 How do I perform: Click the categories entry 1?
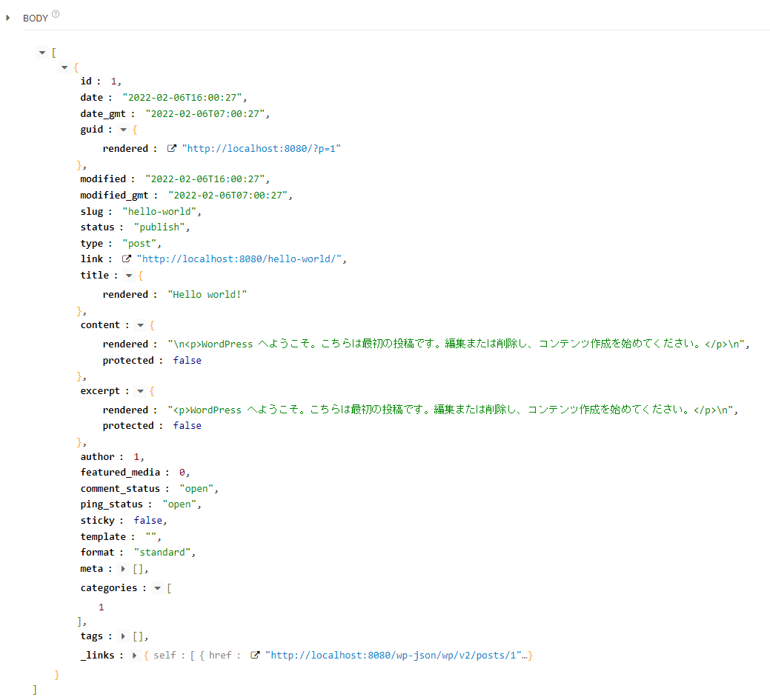102,607
